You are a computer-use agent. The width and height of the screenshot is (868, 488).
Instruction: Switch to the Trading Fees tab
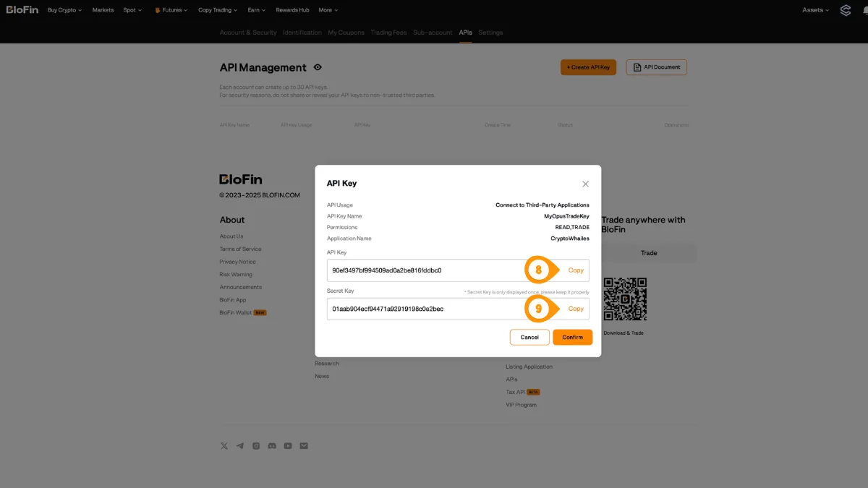click(x=389, y=33)
